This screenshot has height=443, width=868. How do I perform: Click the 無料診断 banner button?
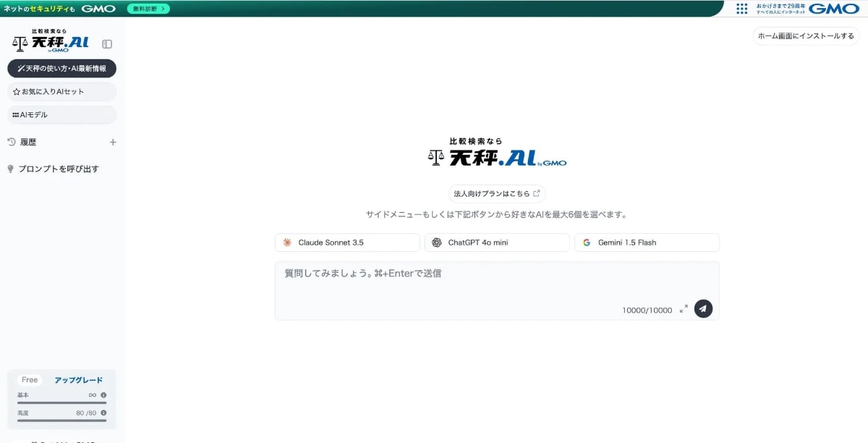click(x=148, y=9)
